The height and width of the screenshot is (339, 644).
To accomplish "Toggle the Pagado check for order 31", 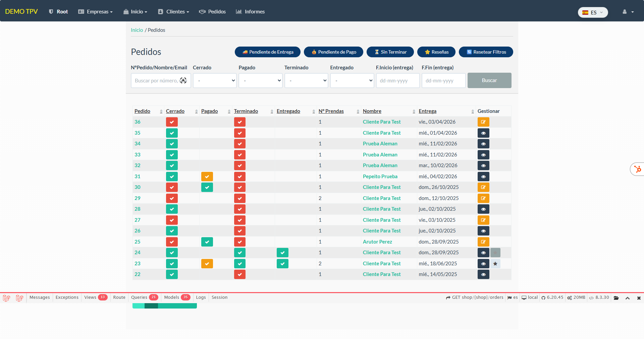I will [x=207, y=177].
